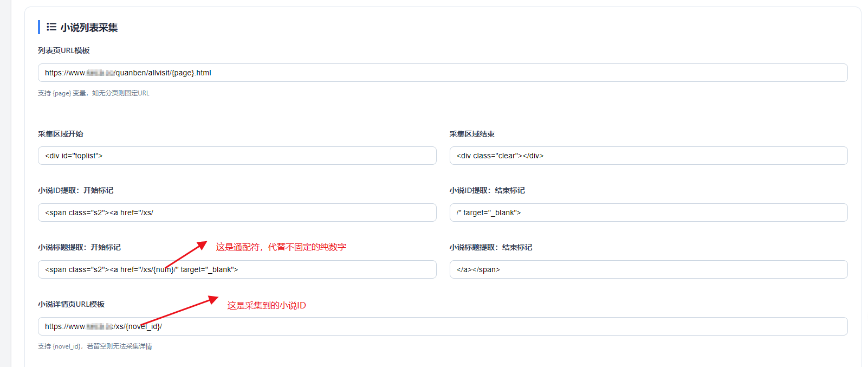Click the 列表页URL模板 label
The height and width of the screenshot is (367, 868).
64,50
